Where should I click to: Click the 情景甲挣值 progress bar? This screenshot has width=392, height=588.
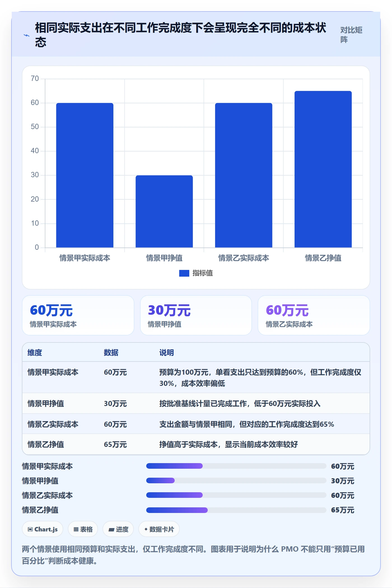[x=236, y=480]
